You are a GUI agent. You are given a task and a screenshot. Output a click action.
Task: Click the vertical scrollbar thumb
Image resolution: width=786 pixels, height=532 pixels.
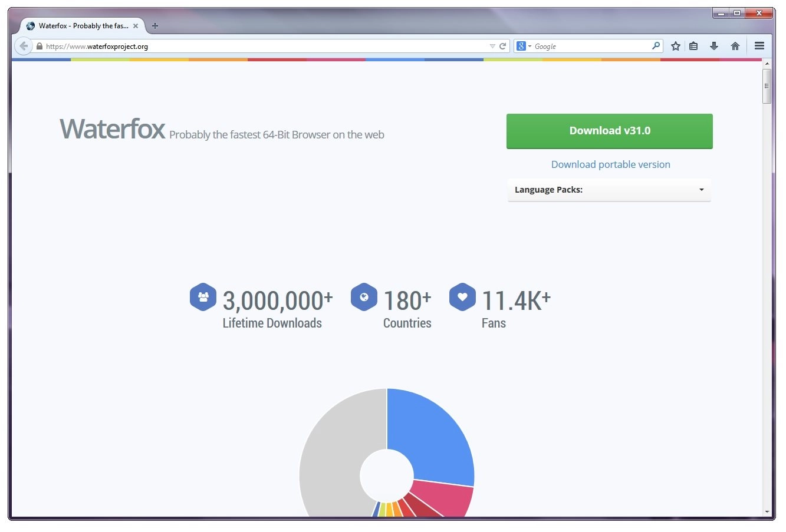click(x=767, y=86)
